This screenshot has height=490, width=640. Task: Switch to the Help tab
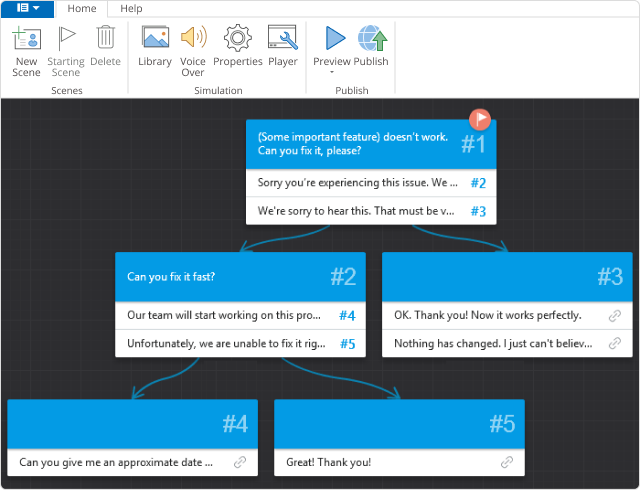pos(131,9)
